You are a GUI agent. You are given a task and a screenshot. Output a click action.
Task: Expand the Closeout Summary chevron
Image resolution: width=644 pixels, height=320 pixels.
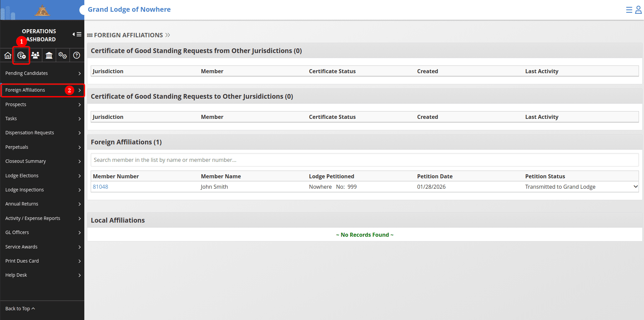[x=80, y=162]
